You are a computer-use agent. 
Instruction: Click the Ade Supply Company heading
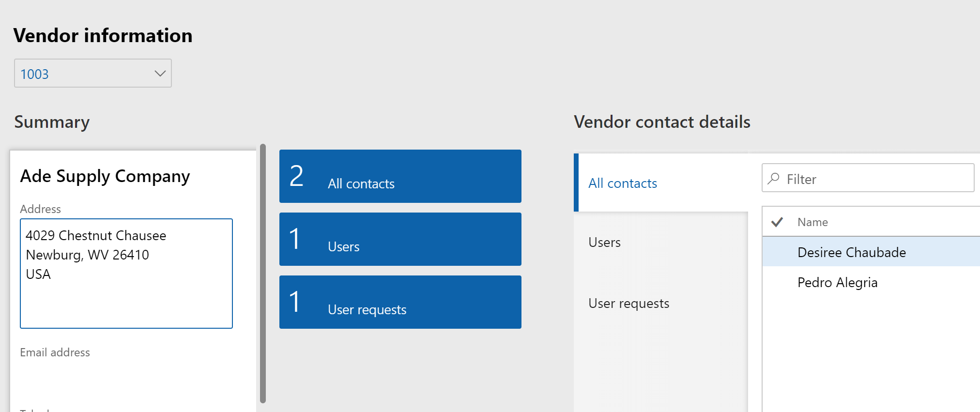(x=105, y=176)
